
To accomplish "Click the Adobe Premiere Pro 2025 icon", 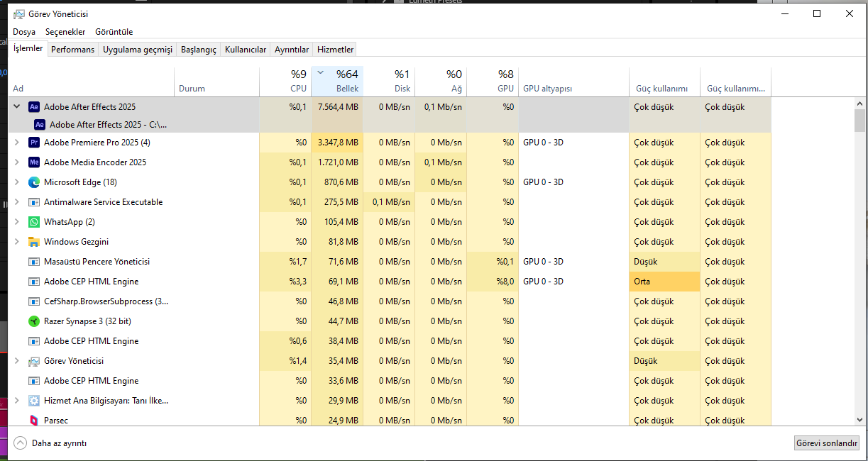I will [x=33, y=143].
